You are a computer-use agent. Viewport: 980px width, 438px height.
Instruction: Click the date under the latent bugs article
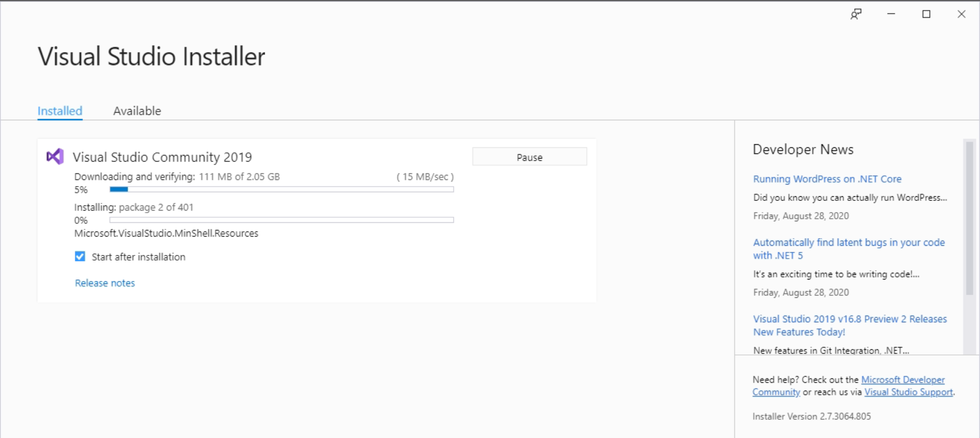pos(801,293)
